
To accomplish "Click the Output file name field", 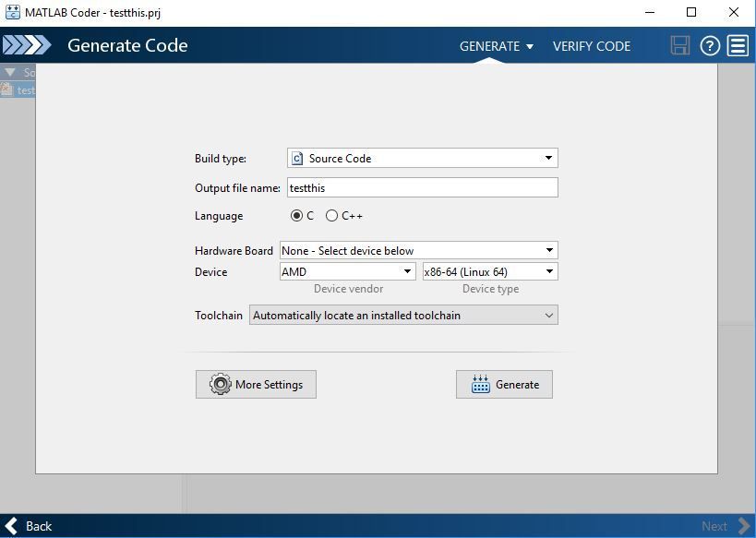I will pyautogui.click(x=423, y=187).
